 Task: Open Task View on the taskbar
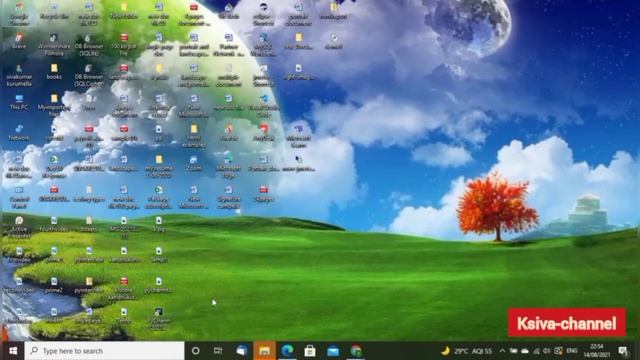click(x=218, y=351)
